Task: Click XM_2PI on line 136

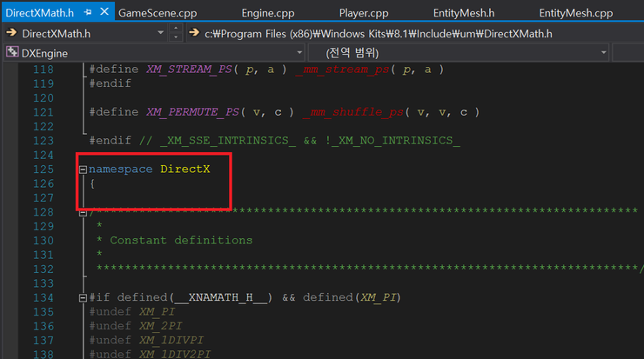Action: tap(160, 326)
